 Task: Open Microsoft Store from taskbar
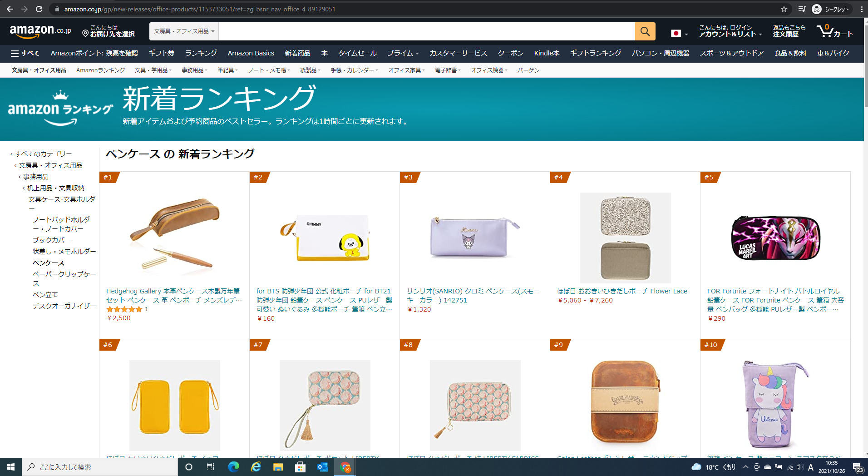300,467
